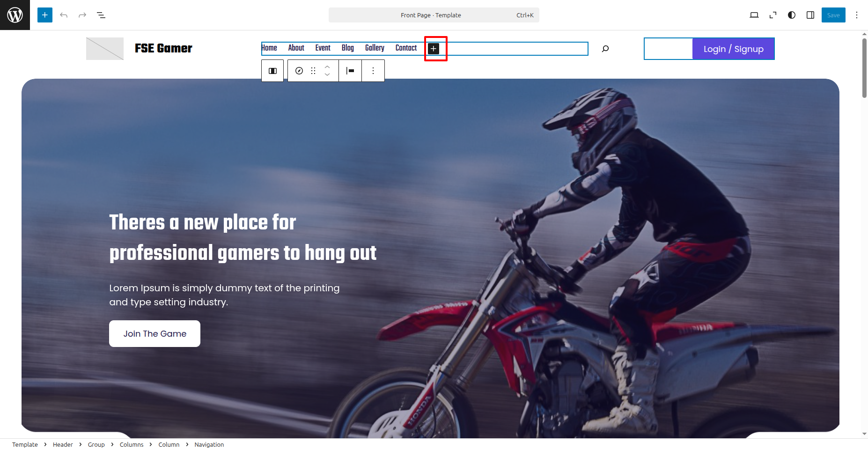
Task: Select parent Column block toolbar button
Action: (272, 71)
